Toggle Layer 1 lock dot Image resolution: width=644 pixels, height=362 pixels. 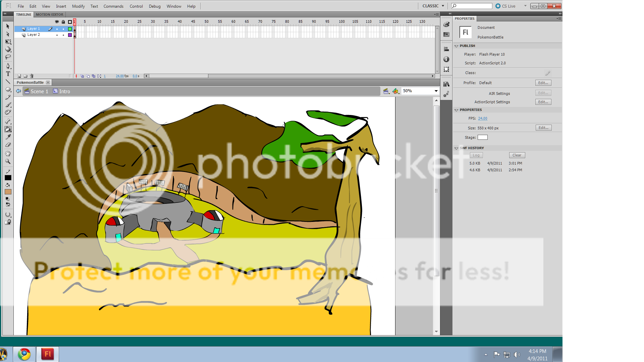(x=63, y=29)
